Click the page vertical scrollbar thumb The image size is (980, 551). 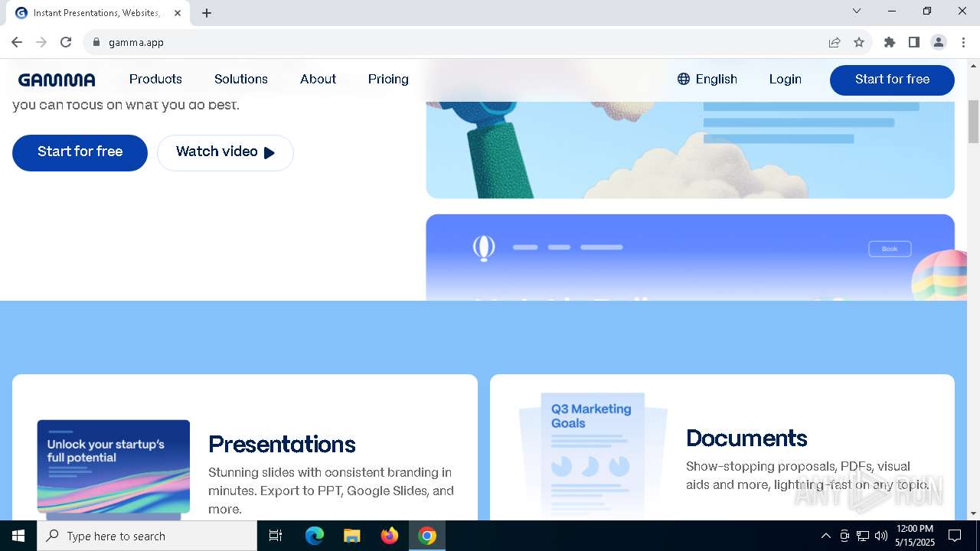(973, 121)
